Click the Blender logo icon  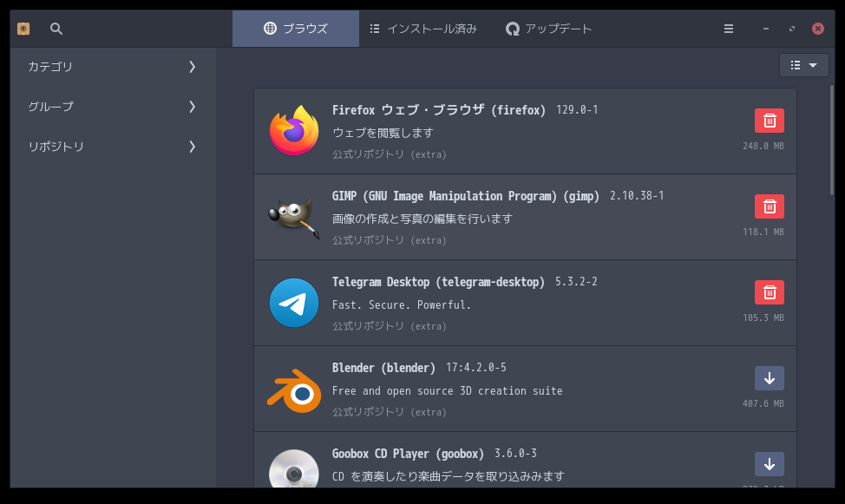(x=294, y=390)
